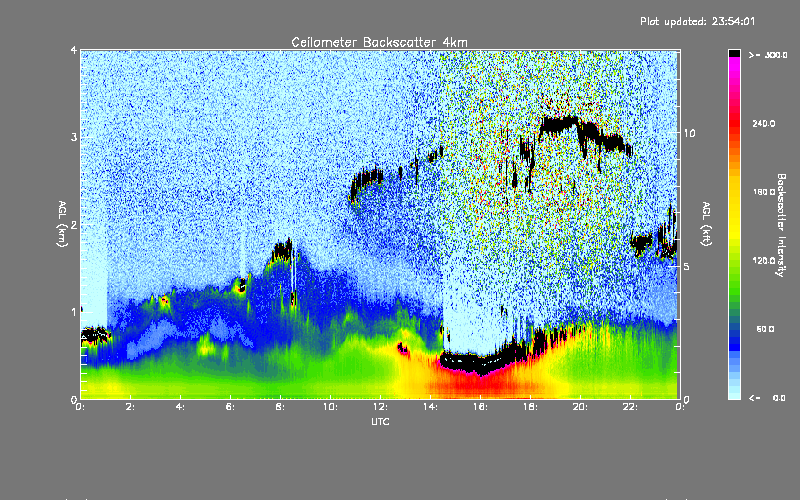
Task: Click the '2' tick on the km axis
Action: tap(74, 225)
